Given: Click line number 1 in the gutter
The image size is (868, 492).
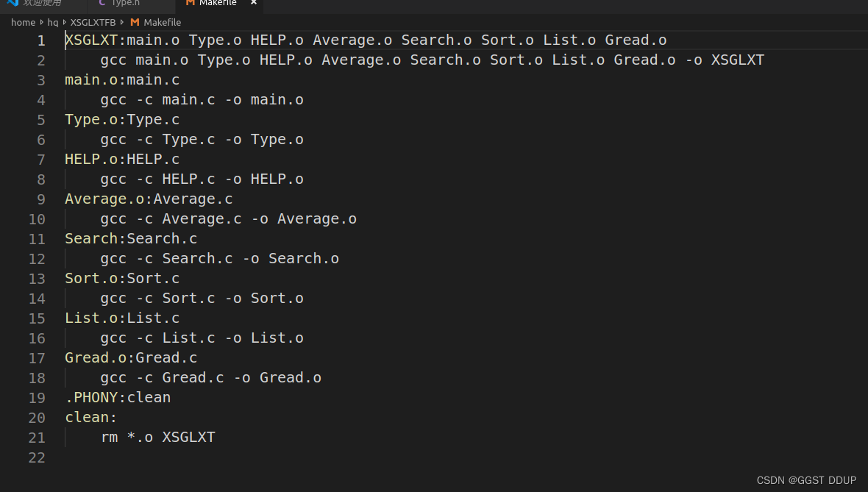Looking at the screenshot, I should tap(41, 40).
